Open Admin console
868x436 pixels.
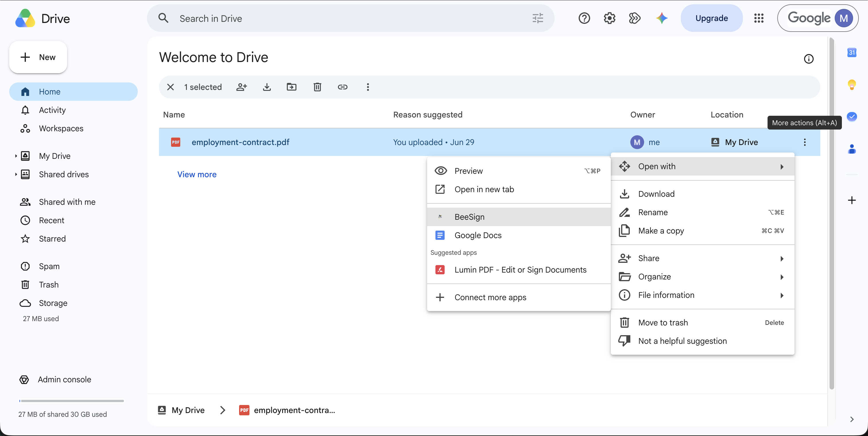coord(56,379)
